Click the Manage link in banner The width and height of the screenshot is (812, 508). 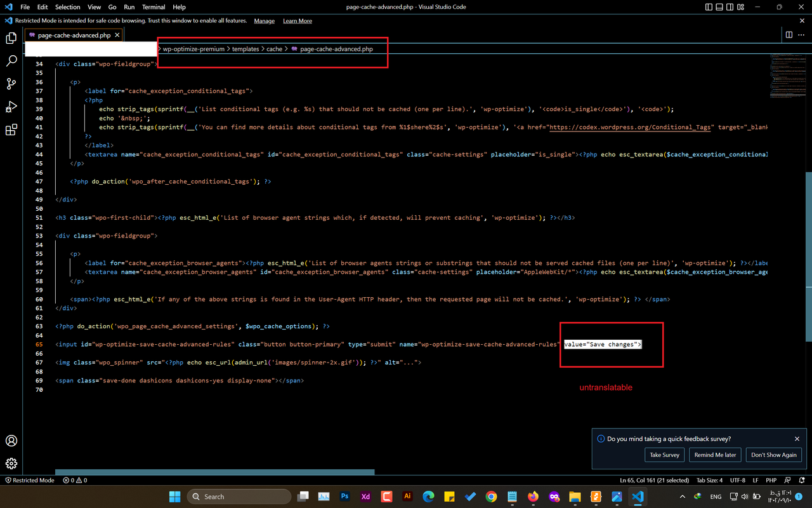[265, 21]
